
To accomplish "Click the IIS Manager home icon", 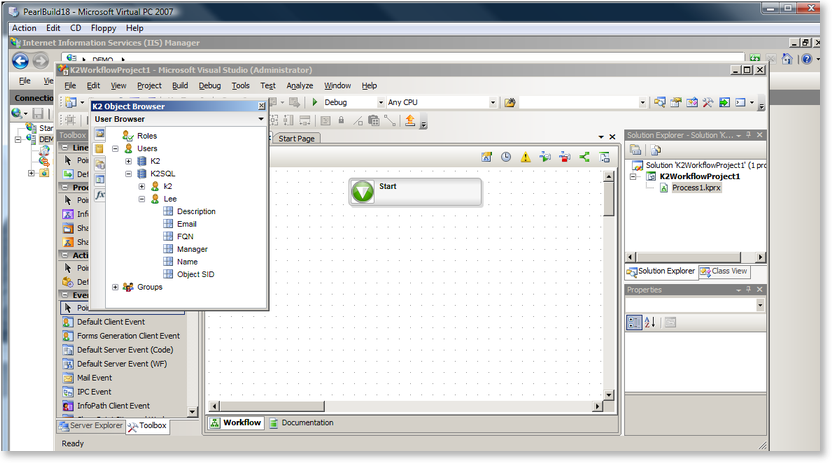I will point(787,59).
